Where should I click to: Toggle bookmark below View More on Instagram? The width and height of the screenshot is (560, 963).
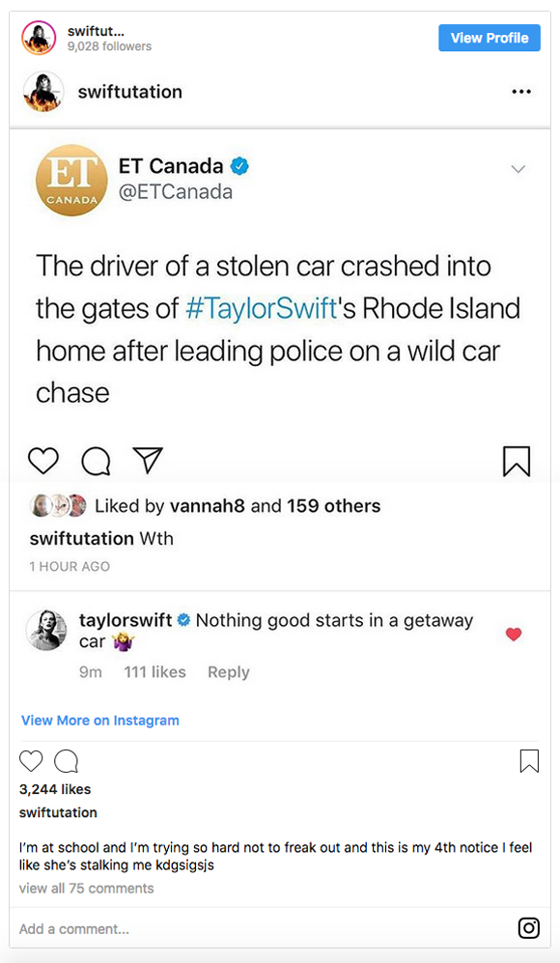[528, 761]
